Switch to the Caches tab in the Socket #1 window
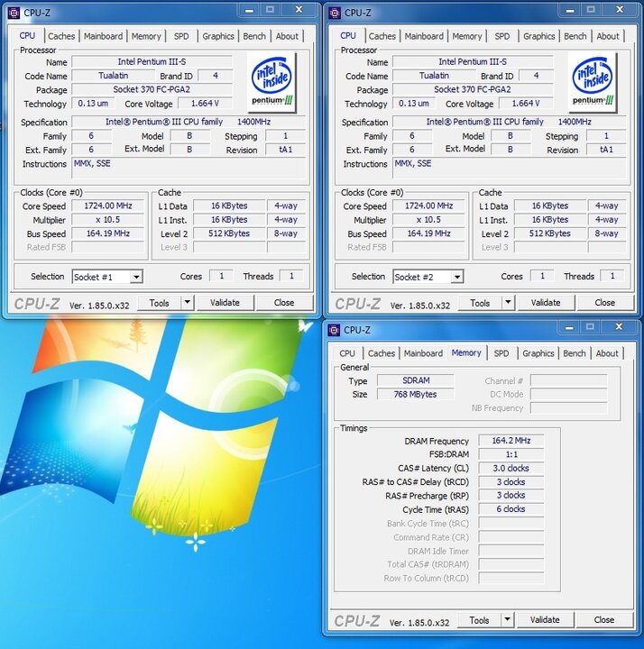This screenshot has height=649, width=644. pyautogui.click(x=61, y=36)
